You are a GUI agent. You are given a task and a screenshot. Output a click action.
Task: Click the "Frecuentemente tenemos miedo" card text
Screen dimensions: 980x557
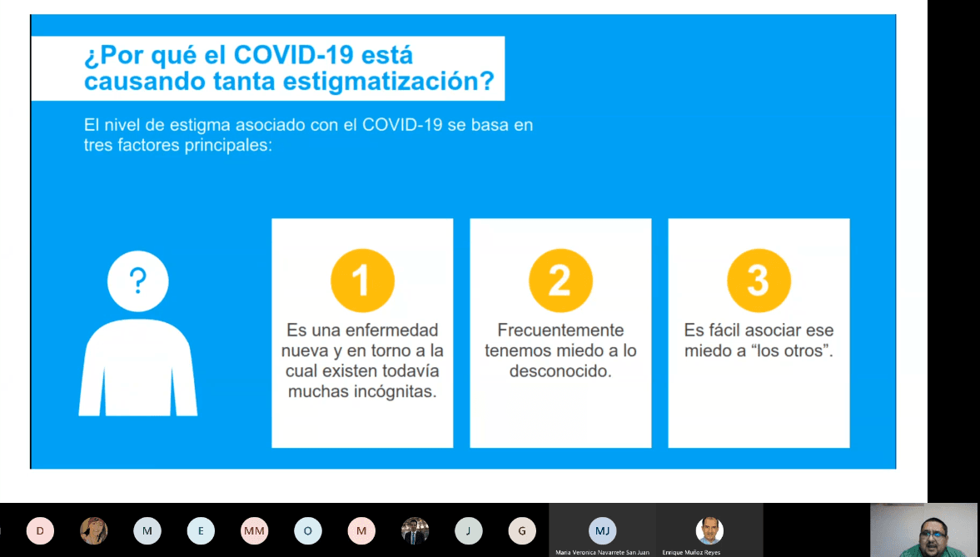click(560, 351)
